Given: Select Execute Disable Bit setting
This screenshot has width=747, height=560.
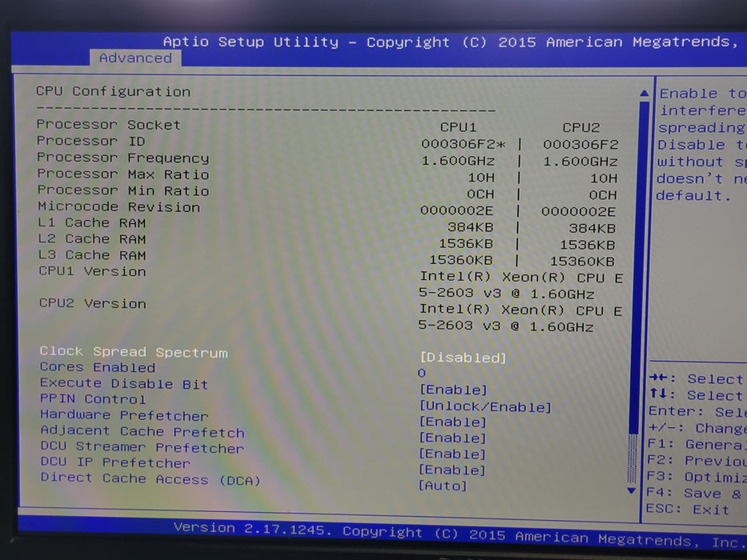Looking at the screenshot, I should [124, 383].
